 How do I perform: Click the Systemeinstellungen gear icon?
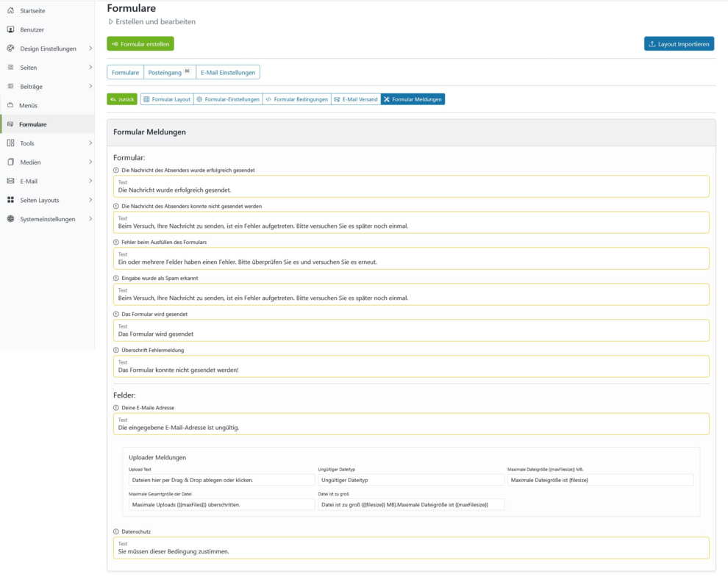pyautogui.click(x=11, y=219)
